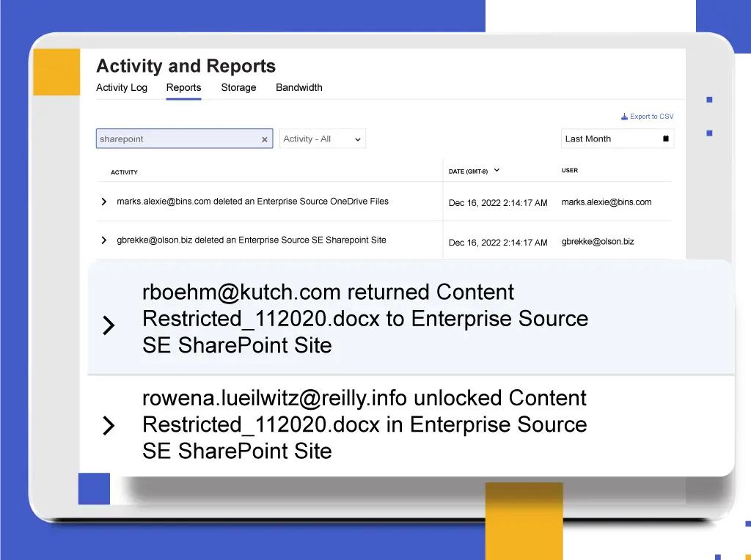Click the USER column header
751x560 pixels.
(569, 170)
